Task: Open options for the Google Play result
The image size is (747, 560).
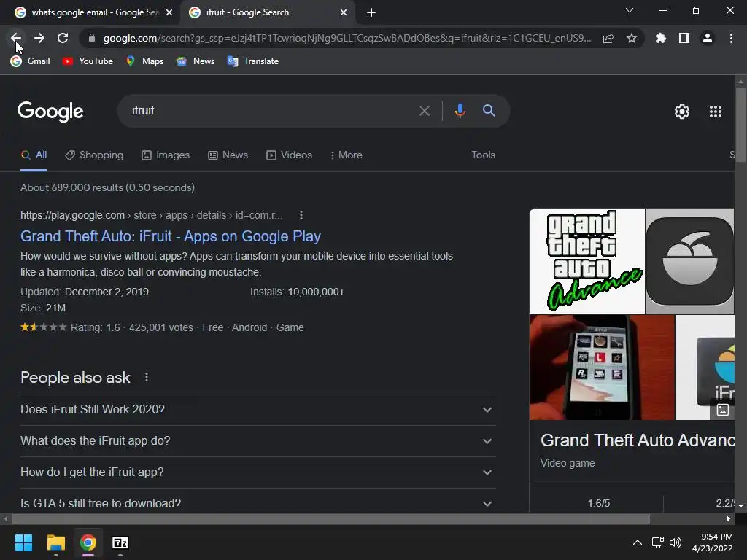Action: 301,215
